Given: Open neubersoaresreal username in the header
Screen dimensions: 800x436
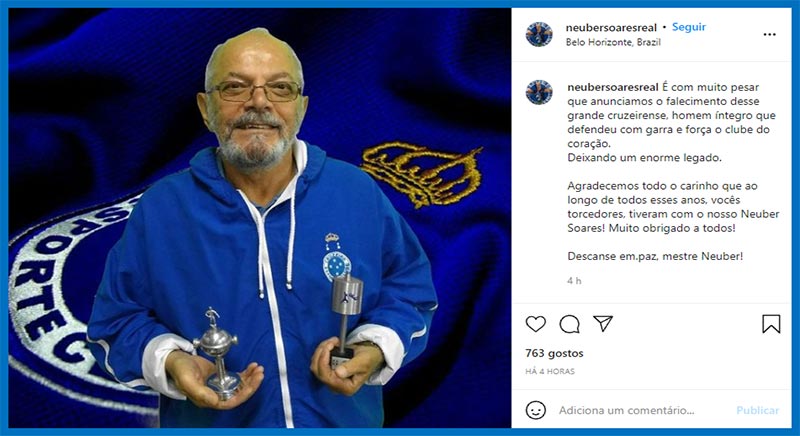Looking at the screenshot, I should point(611,28).
